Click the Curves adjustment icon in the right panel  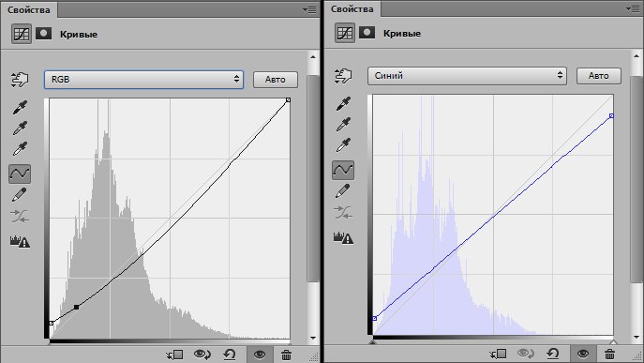tap(345, 33)
